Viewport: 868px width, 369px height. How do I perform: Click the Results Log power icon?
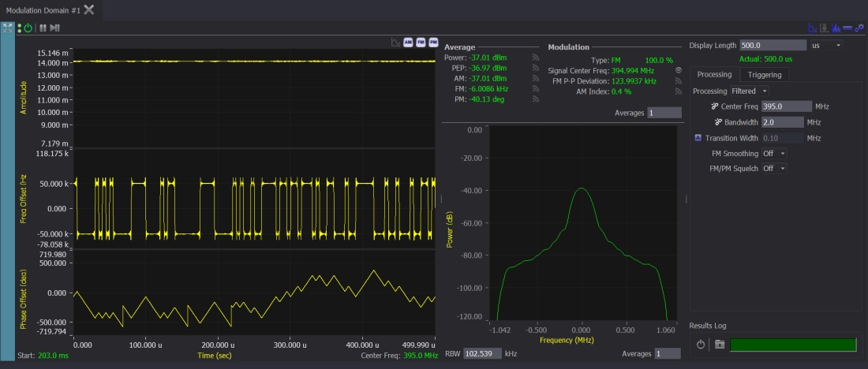click(700, 345)
